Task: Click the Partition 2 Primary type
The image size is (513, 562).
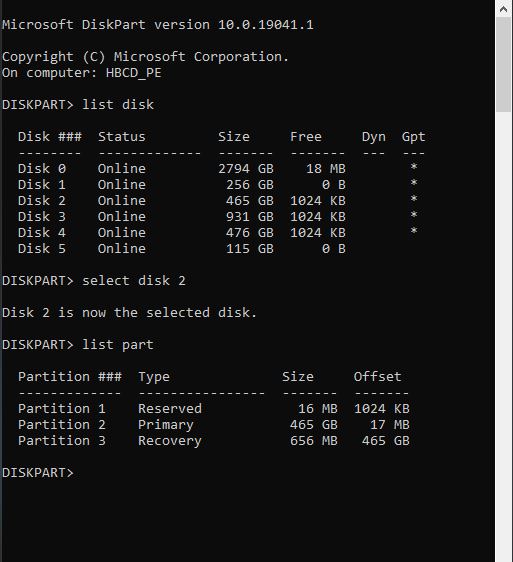Action: click(x=166, y=425)
